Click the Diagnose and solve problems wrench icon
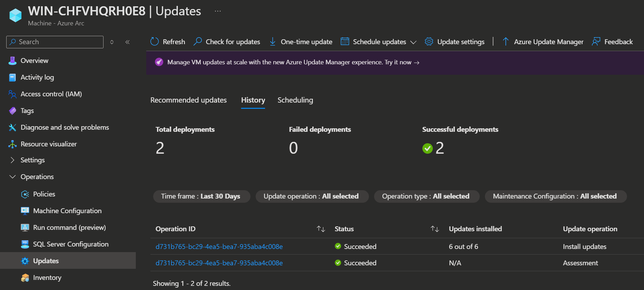 point(13,127)
